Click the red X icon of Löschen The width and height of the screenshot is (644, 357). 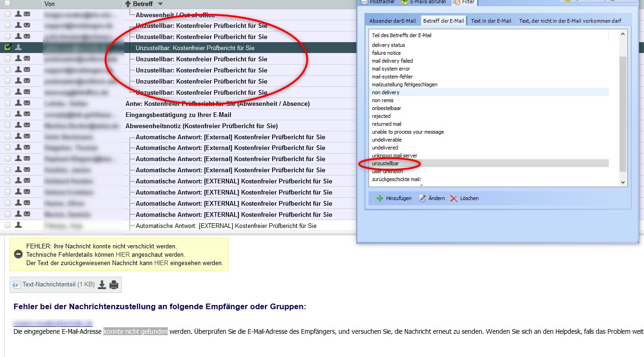[454, 198]
